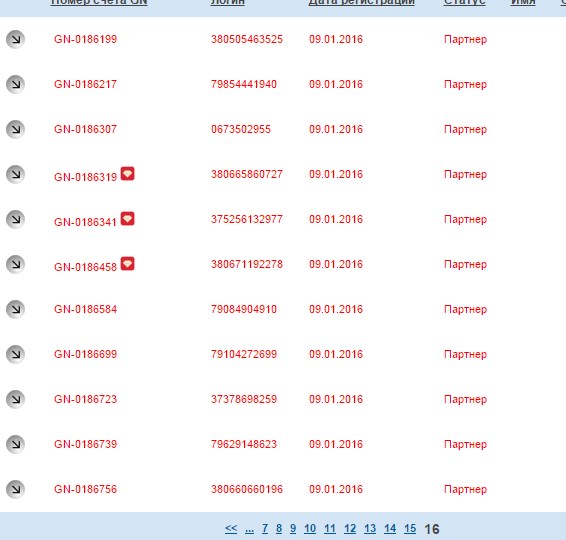Viewport: 566px width, 540px height.
Task: Open account GN-0186739
Action: click(x=86, y=444)
